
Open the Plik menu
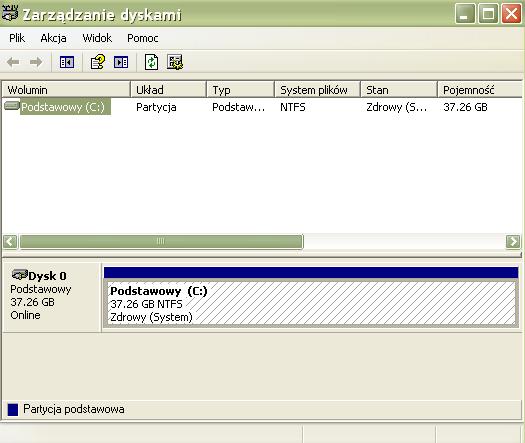17,38
